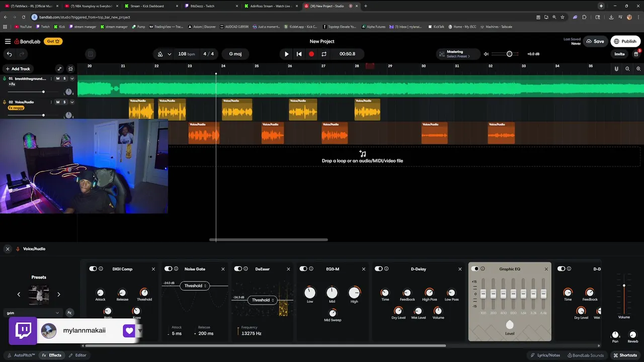Click the microphone icon of track 01
Viewport: 644px width, 362px height.
point(5,78)
